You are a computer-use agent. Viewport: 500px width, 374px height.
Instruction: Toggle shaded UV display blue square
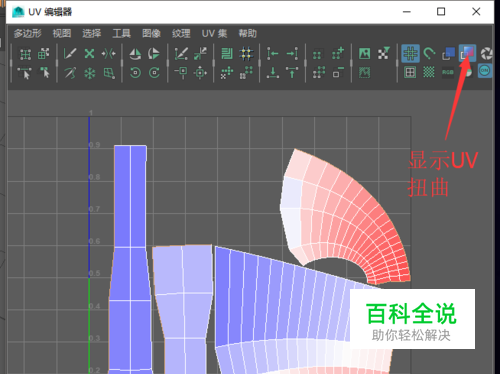448,54
